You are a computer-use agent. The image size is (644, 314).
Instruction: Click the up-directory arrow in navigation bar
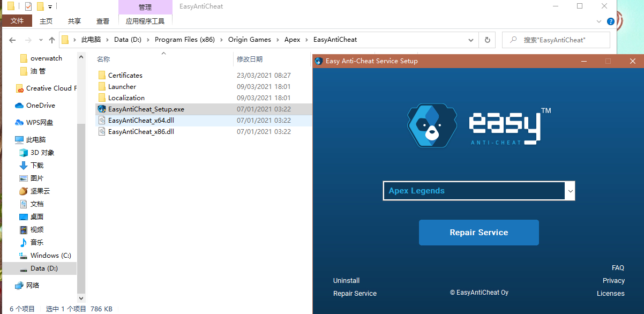[x=52, y=40]
